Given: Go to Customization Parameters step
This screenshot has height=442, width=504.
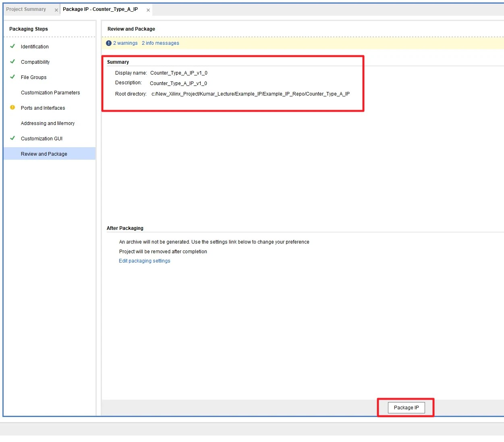Looking at the screenshot, I should click(x=50, y=93).
